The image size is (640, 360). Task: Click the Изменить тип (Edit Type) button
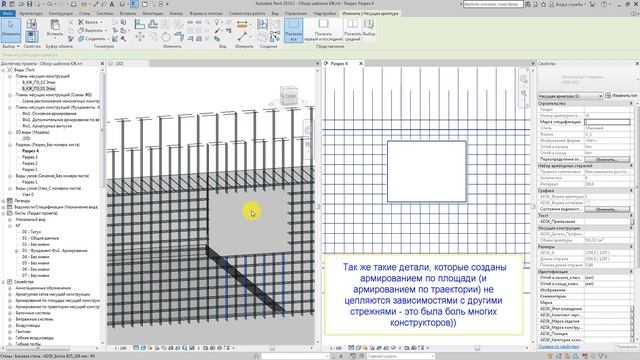tap(621, 96)
